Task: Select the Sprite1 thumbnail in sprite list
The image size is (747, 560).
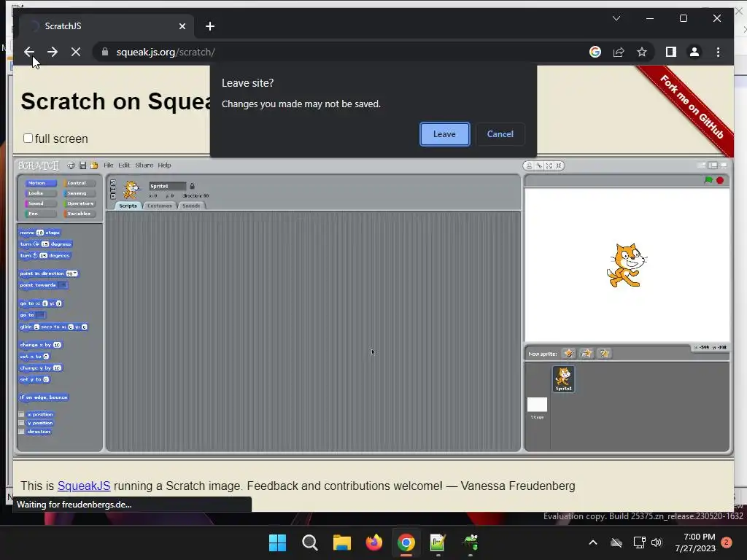Action: [564, 379]
